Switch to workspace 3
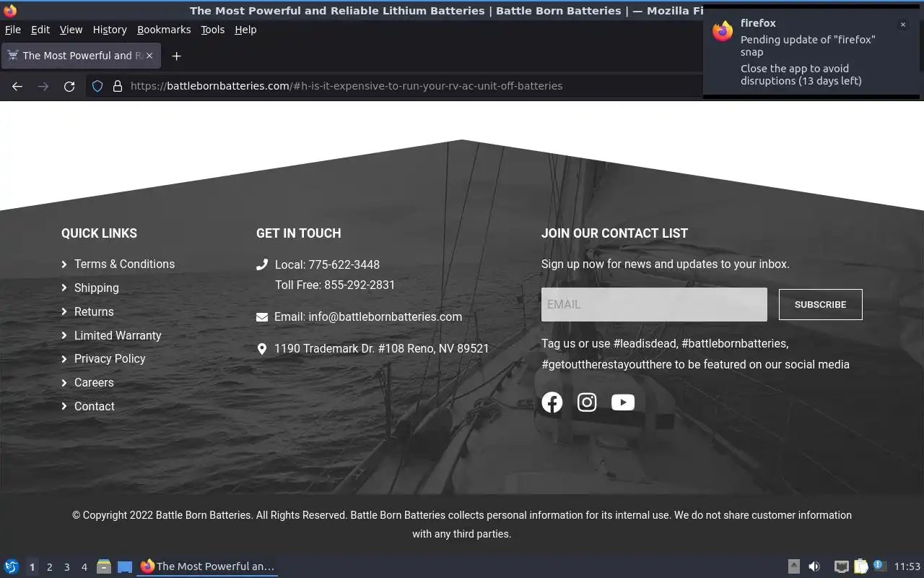924x578 pixels. 66,567
